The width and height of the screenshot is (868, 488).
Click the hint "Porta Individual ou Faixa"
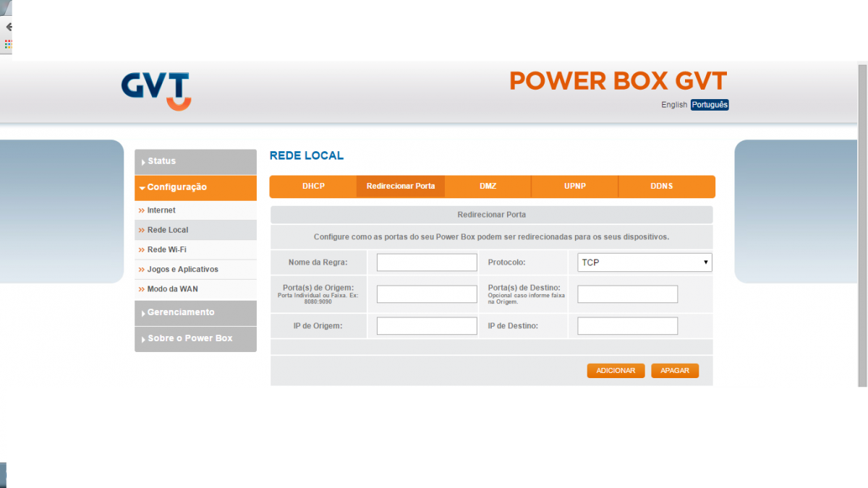(x=318, y=299)
